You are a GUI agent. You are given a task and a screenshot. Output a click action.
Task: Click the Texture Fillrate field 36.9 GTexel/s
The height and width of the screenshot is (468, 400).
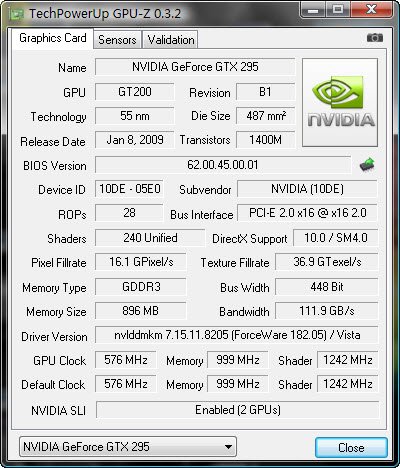point(327,262)
